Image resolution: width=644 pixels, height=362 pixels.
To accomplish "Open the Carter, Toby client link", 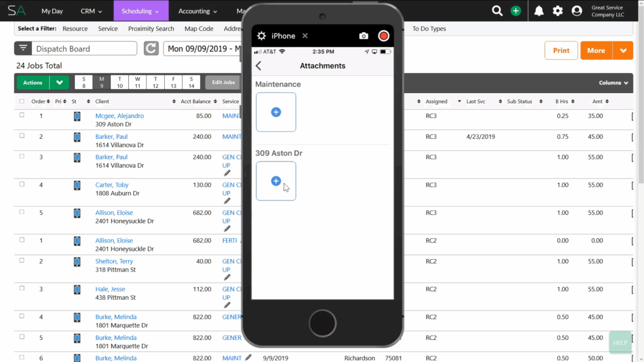I will [x=112, y=185].
